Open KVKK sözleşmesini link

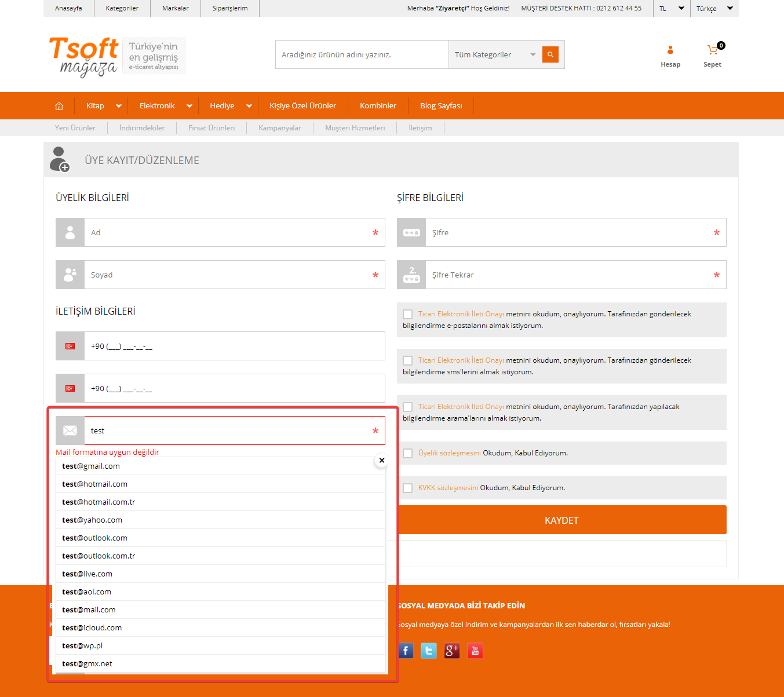point(448,488)
